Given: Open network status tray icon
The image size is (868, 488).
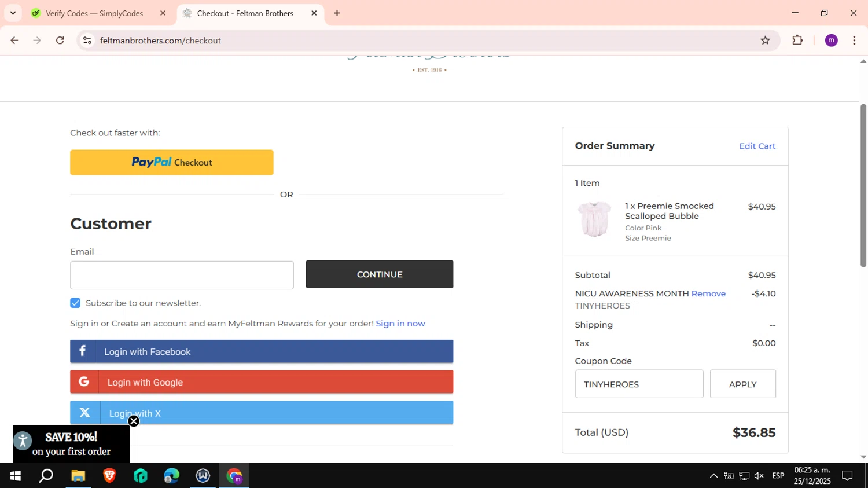Looking at the screenshot, I should pyautogui.click(x=744, y=476).
